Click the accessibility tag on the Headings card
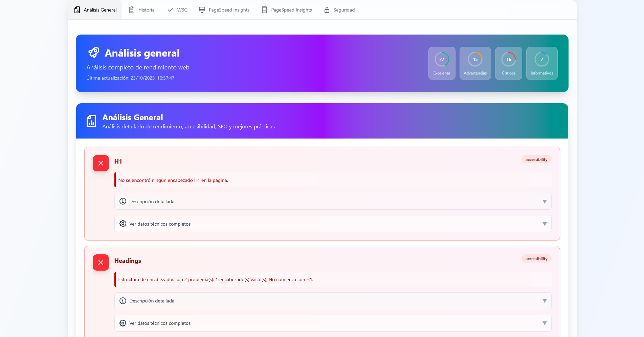Image resolution: width=644 pixels, height=337 pixels. 536,259
